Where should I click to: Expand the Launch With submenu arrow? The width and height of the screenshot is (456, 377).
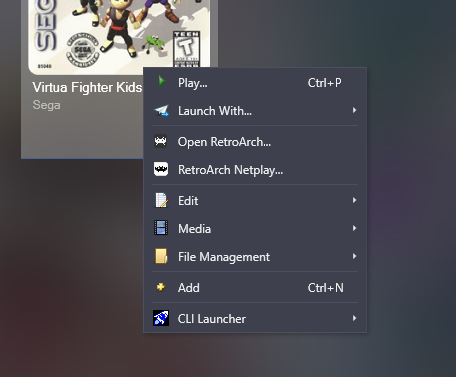(x=354, y=110)
